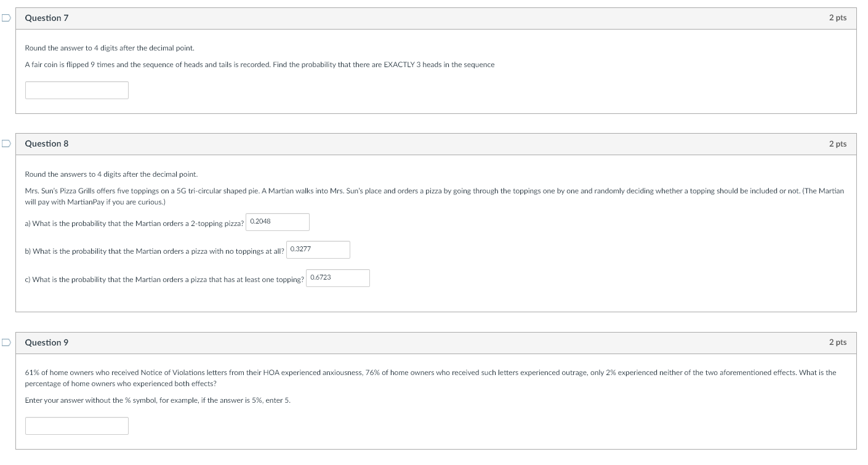Flag Question 8 for review

coord(6,144)
